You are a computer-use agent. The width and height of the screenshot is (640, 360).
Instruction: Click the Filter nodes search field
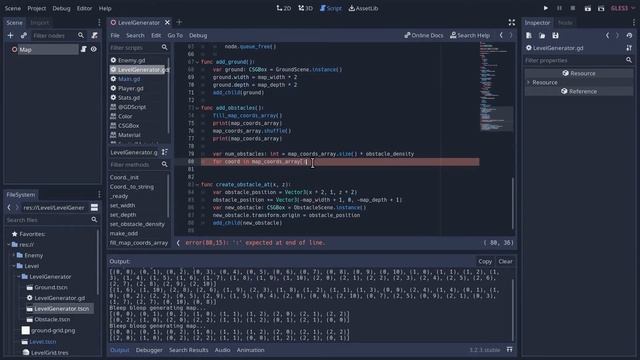[x=58, y=36]
